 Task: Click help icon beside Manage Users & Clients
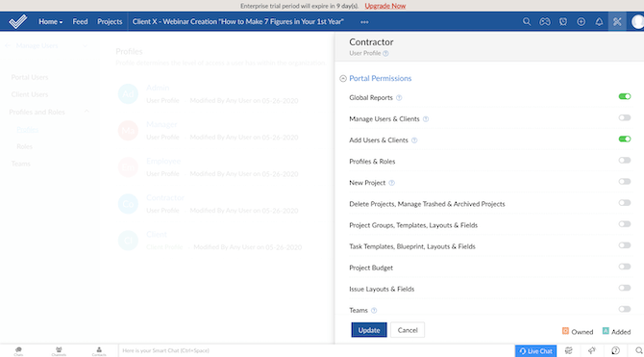click(x=426, y=119)
